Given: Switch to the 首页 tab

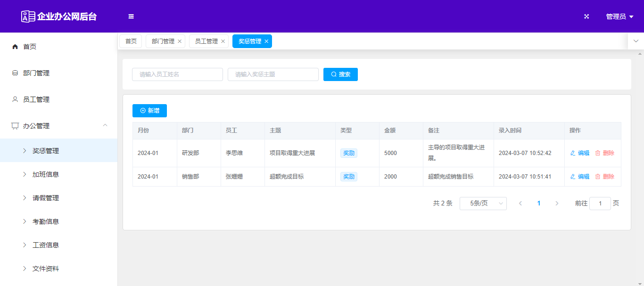Looking at the screenshot, I should [131, 41].
